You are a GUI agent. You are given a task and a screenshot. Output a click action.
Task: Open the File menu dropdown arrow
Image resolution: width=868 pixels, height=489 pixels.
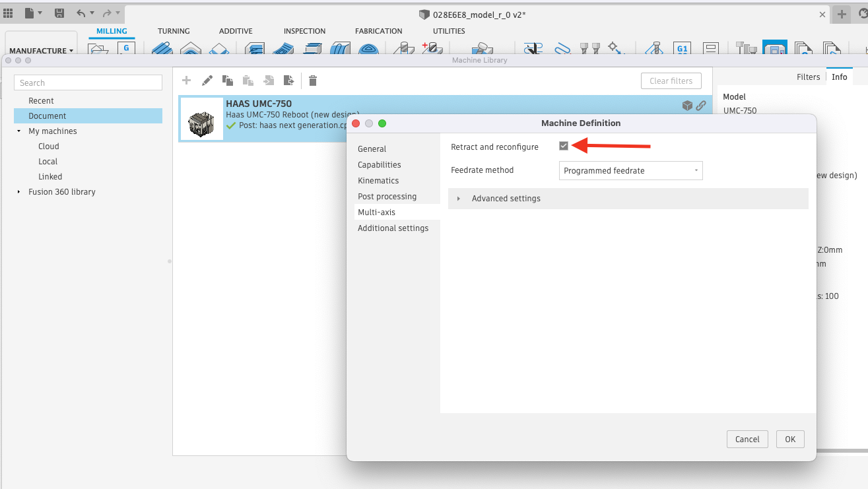tap(40, 13)
